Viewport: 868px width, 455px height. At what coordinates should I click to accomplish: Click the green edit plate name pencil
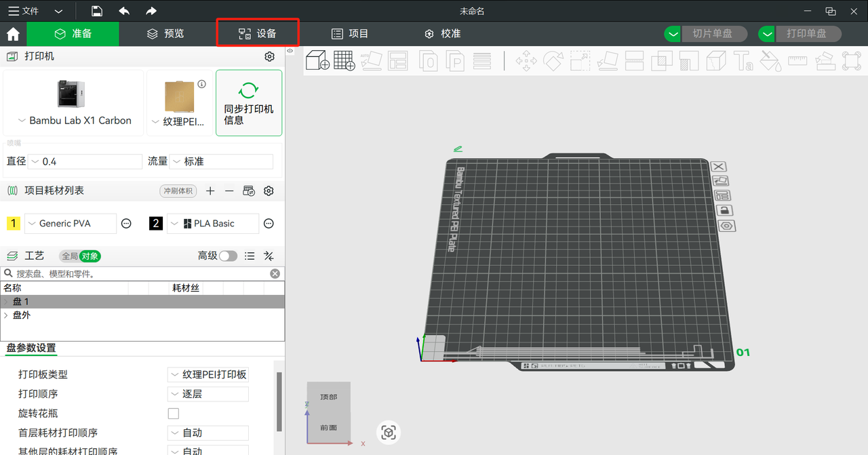458,148
